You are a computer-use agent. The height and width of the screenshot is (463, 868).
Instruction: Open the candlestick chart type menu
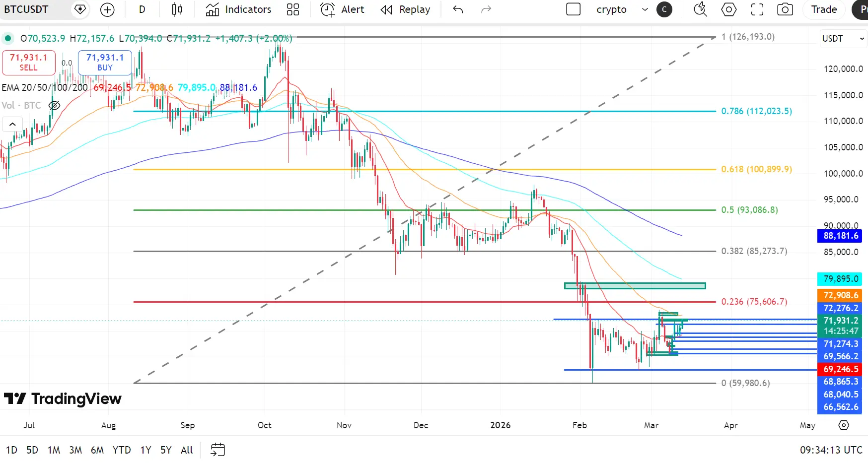point(177,9)
